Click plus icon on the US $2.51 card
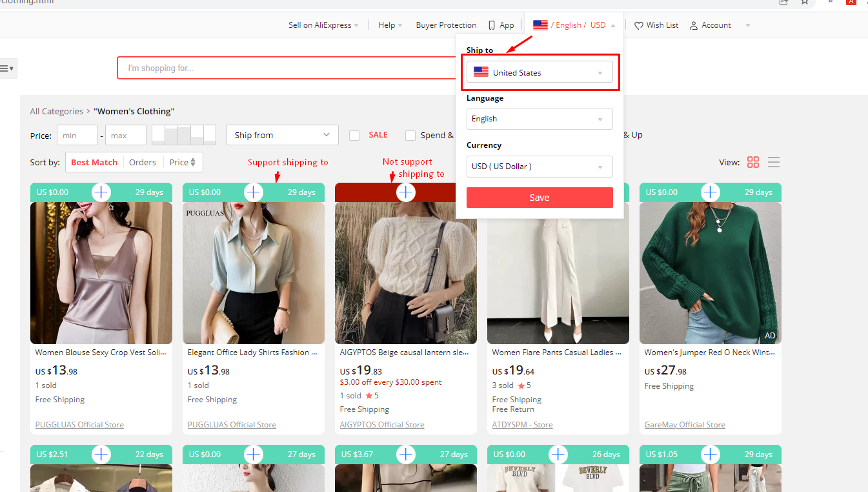 click(101, 454)
